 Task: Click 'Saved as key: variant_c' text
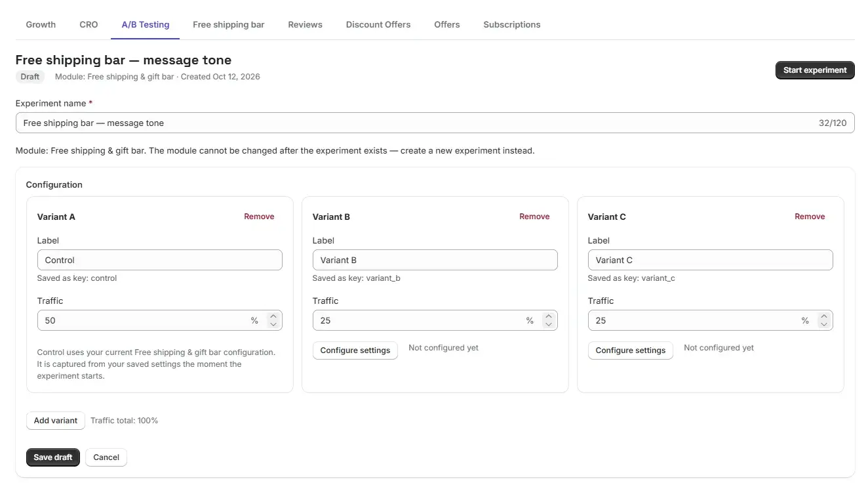click(631, 278)
